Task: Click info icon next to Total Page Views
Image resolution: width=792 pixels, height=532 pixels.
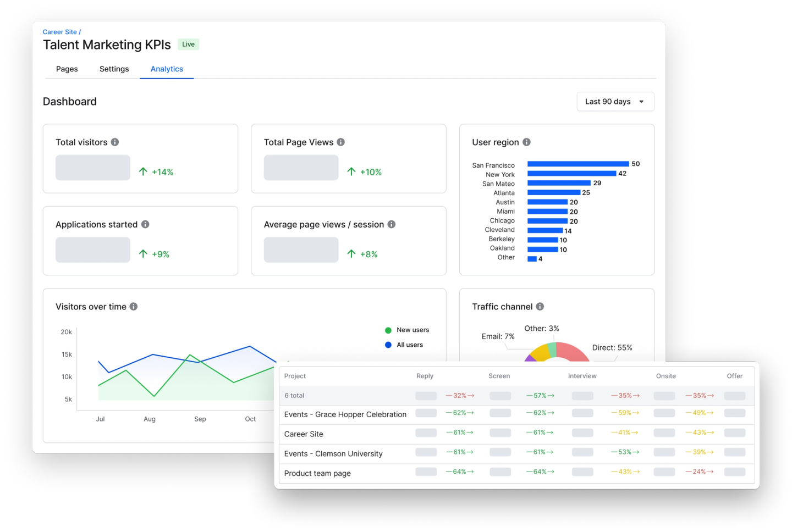Action: tap(341, 142)
